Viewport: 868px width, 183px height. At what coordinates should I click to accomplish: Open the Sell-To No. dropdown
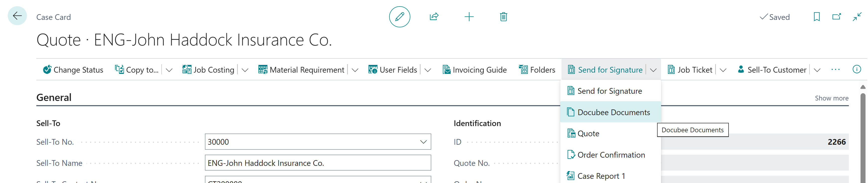pos(424,142)
